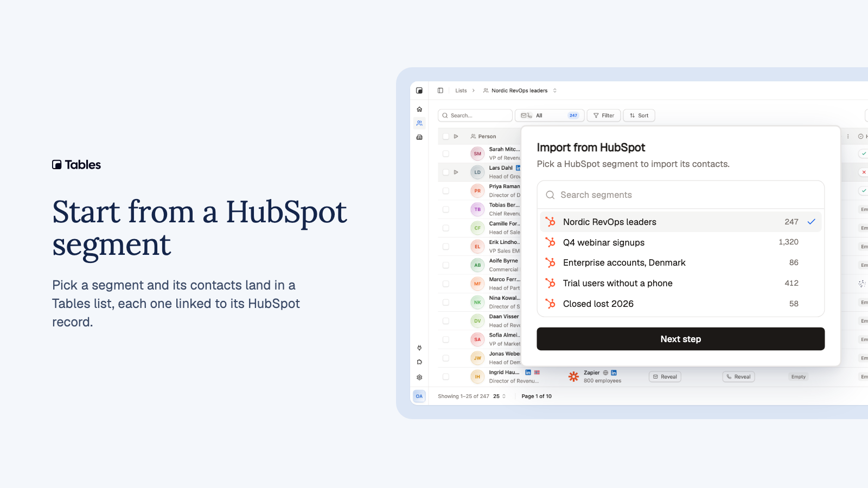This screenshot has height=488, width=868.
Task: Tick the checkbox for Ingrid Hau row
Action: (446, 377)
